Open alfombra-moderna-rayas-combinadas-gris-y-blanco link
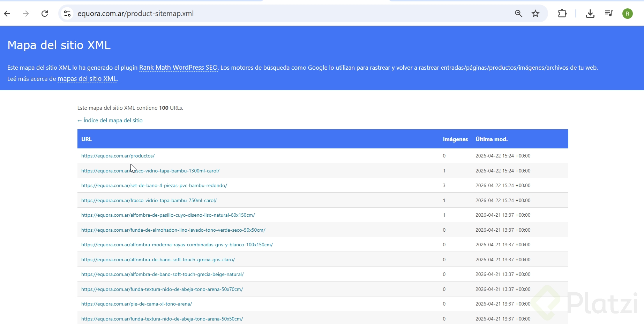 coord(177,245)
